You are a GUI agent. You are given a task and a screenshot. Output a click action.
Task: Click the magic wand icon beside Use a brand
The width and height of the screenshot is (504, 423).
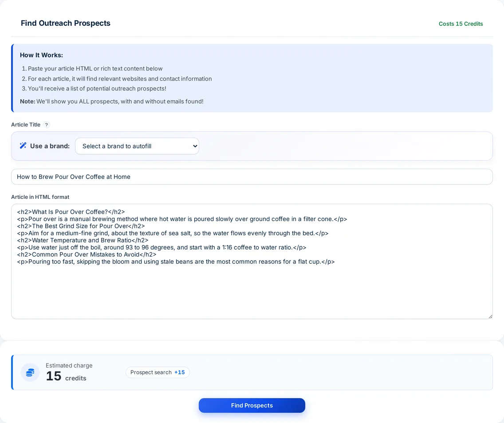click(x=23, y=146)
